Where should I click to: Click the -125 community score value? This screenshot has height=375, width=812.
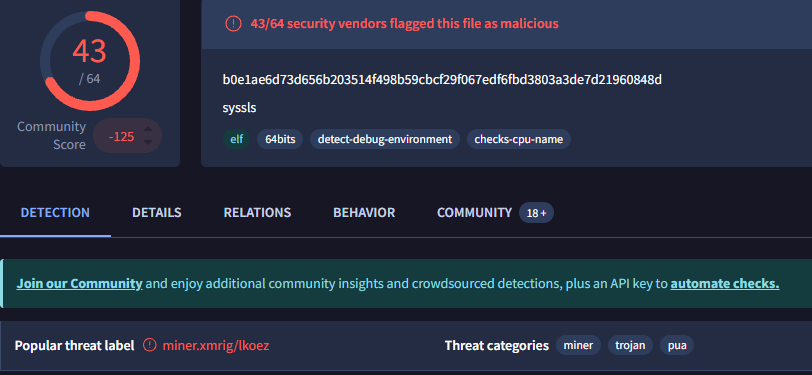coord(122,137)
